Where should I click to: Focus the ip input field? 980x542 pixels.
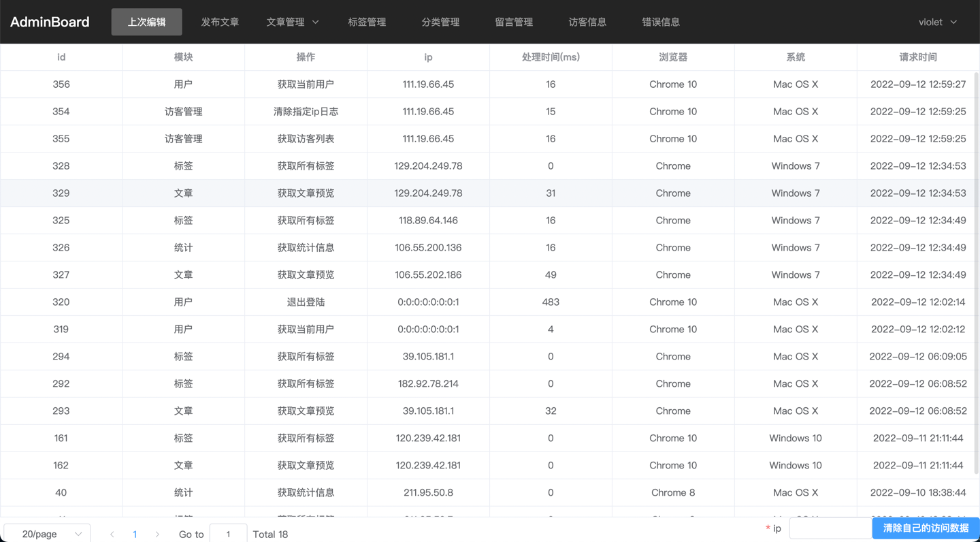point(830,528)
